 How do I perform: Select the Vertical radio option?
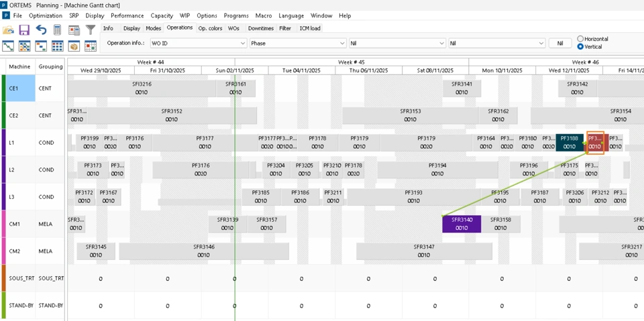point(581,47)
